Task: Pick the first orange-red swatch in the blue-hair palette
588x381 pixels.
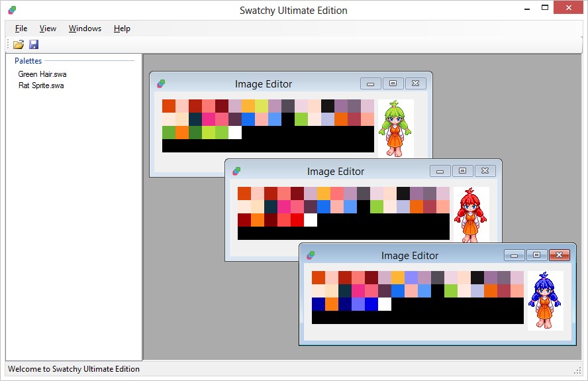Action: point(318,278)
